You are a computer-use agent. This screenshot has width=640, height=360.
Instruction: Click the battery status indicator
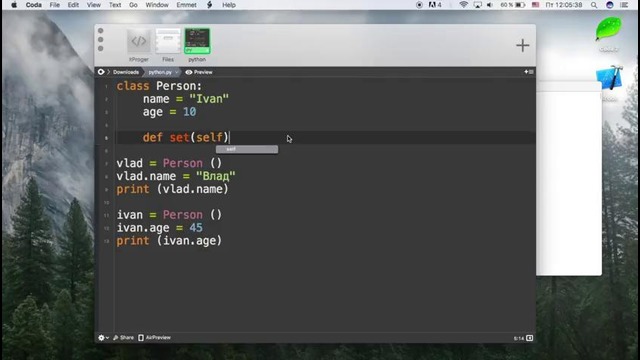512,5
